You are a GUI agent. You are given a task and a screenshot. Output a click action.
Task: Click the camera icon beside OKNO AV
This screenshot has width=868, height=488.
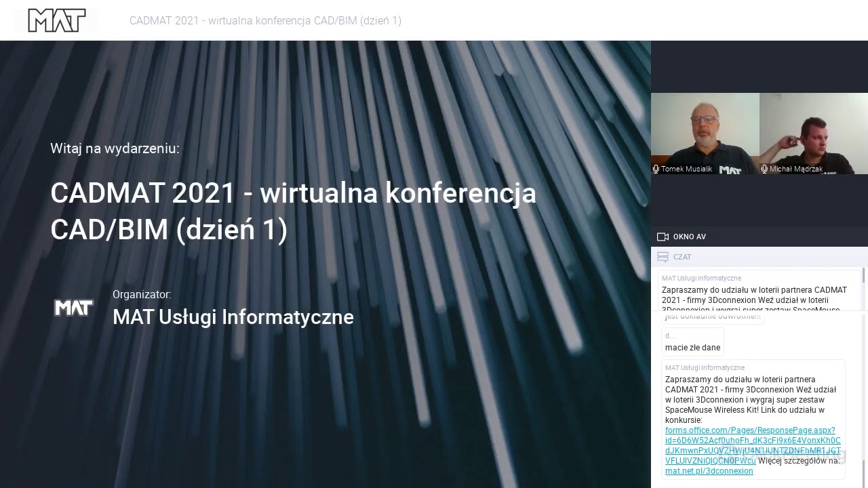pyautogui.click(x=663, y=237)
